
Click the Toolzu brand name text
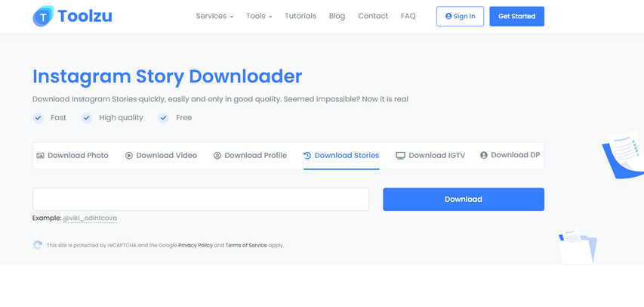(85, 16)
